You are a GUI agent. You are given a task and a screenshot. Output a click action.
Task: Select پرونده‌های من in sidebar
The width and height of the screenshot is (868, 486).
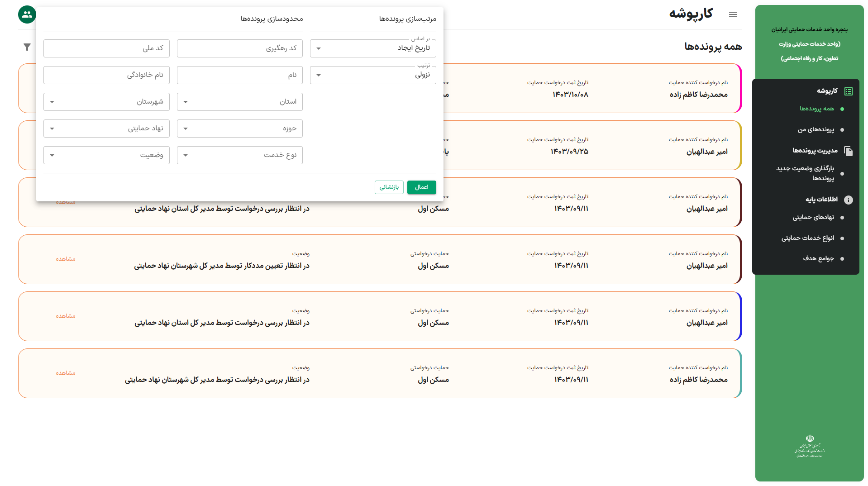(x=816, y=130)
